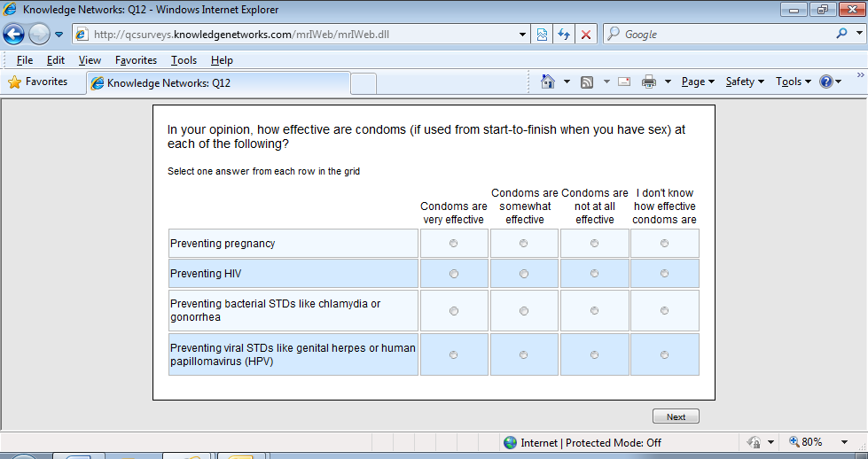This screenshot has width=868, height=459.
Task: Click the security settings status bar icon
Action: click(754, 442)
